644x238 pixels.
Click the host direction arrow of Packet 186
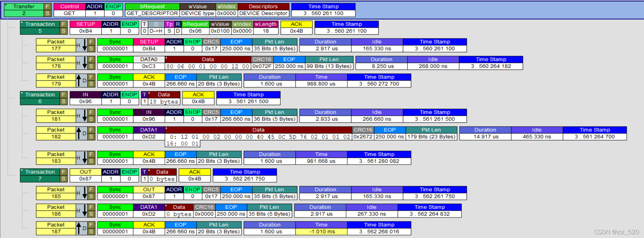[x=84, y=210]
